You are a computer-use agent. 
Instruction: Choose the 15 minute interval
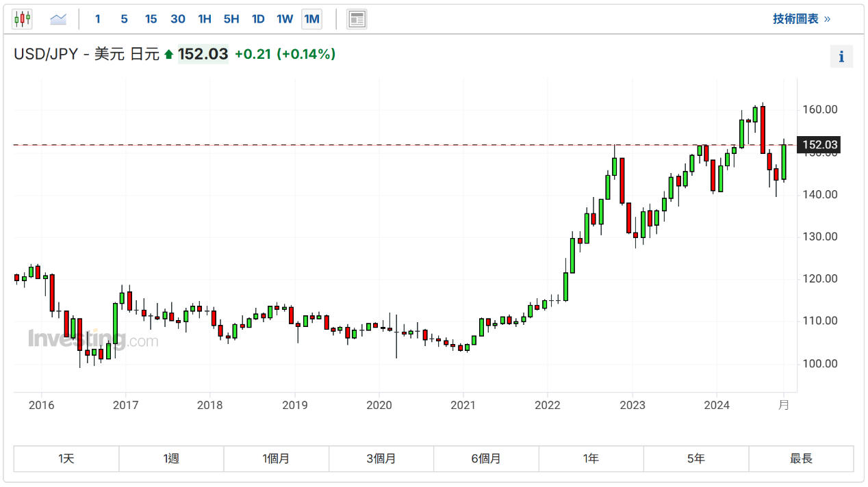(151, 19)
